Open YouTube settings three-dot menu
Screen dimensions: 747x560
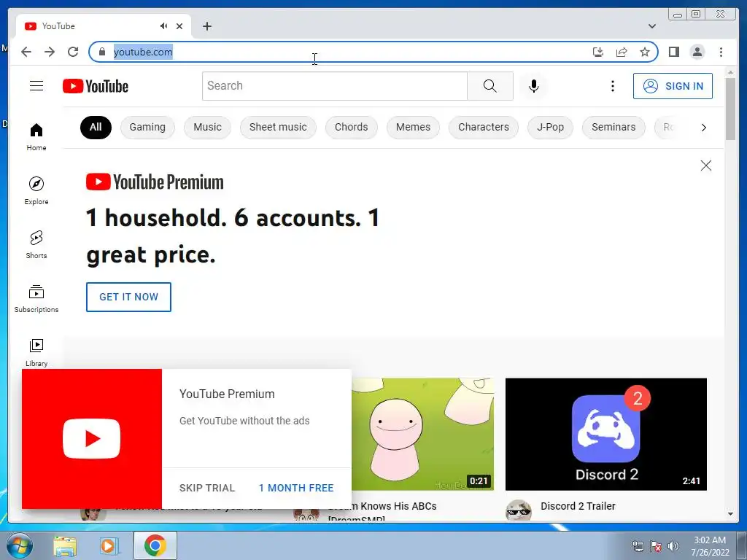[x=613, y=86]
